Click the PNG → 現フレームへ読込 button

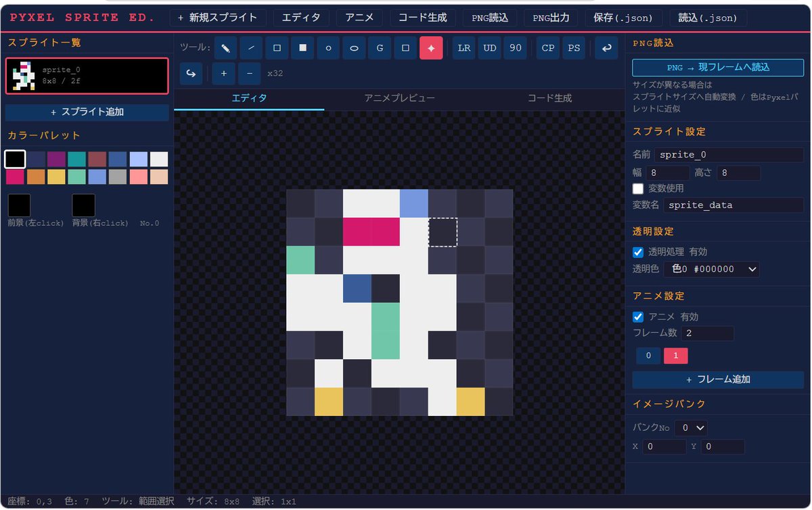coord(717,67)
